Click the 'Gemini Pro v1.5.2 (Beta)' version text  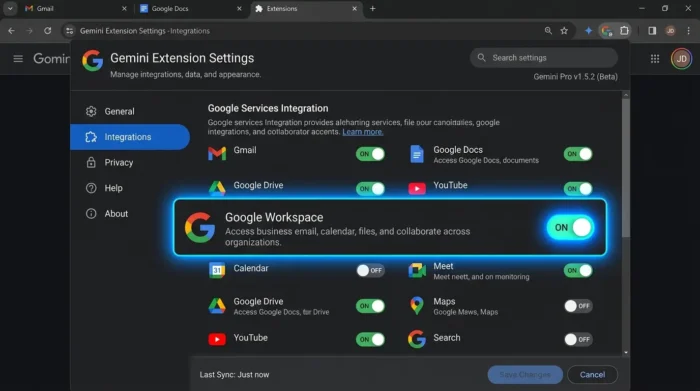(575, 77)
